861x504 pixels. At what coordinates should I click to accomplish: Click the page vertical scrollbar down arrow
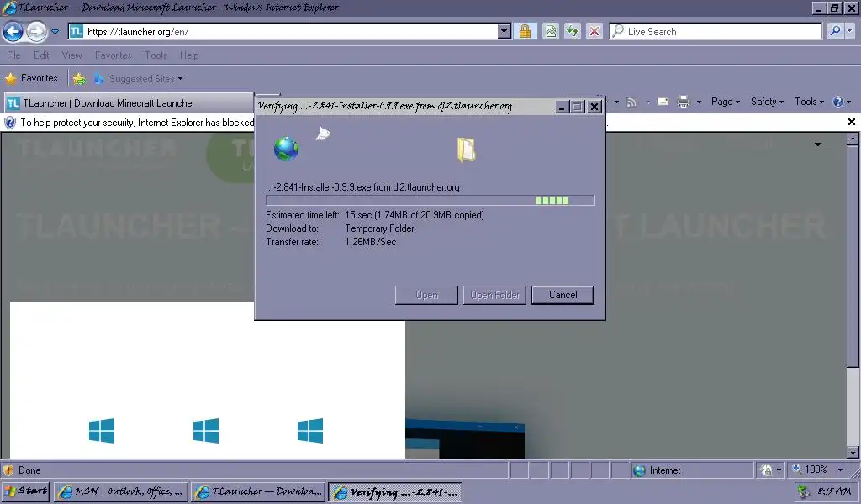tap(853, 453)
